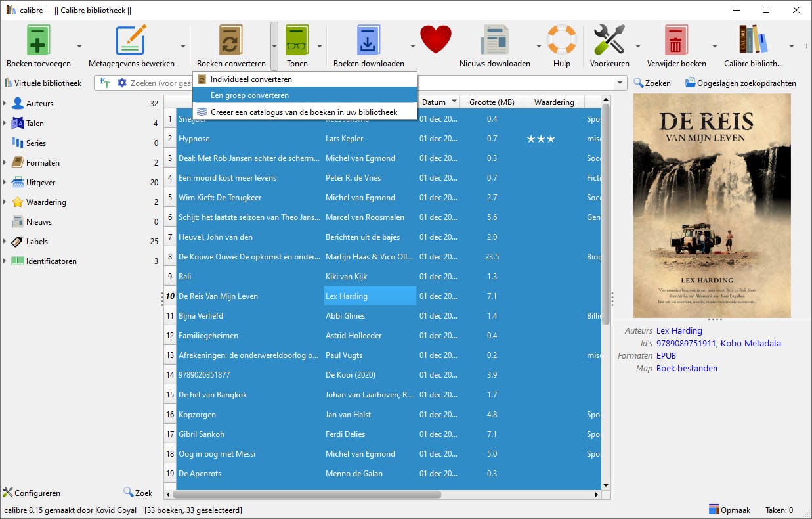Select the Hypnose book row
Image resolution: width=812 pixels, height=519 pixels.
(x=382, y=139)
